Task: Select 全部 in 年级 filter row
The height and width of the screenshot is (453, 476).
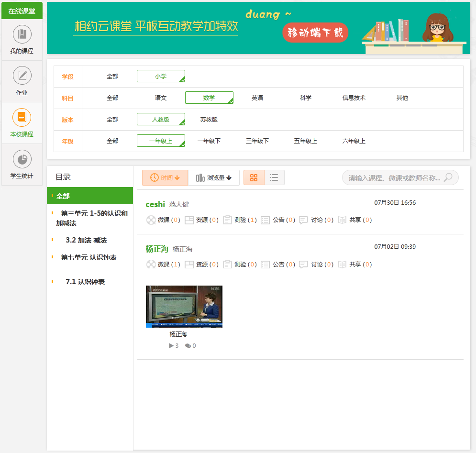Action: 112,141
